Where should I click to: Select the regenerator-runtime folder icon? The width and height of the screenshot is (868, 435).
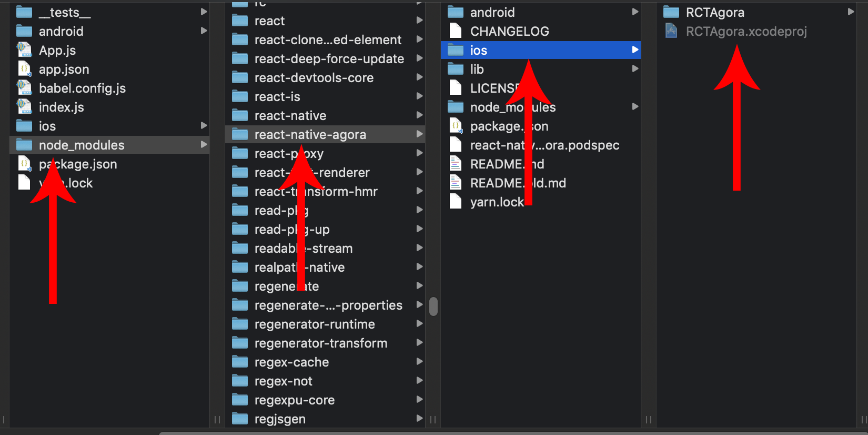[240, 324]
